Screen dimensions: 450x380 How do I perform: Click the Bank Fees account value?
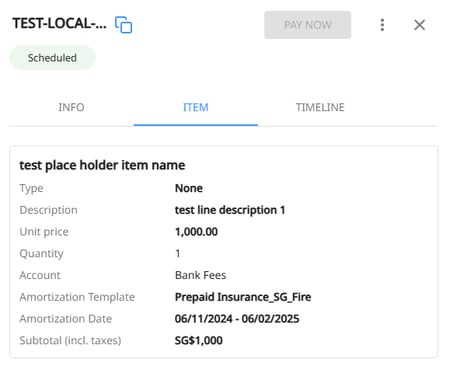click(x=200, y=275)
